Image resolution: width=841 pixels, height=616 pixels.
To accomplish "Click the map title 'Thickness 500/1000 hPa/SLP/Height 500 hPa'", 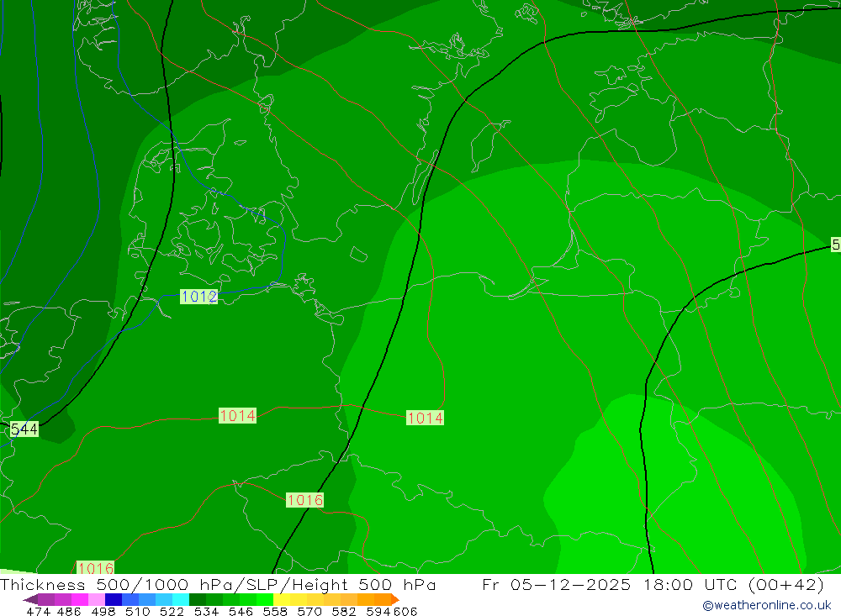I will 218,584.
